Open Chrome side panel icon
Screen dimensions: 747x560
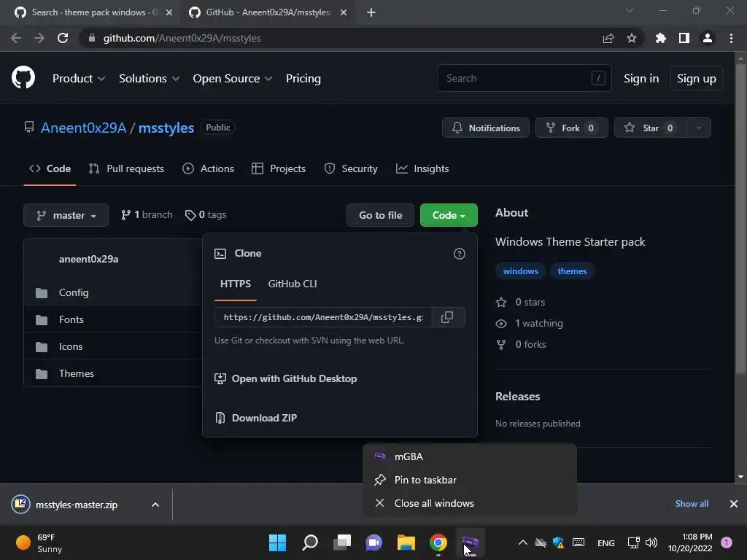(684, 38)
